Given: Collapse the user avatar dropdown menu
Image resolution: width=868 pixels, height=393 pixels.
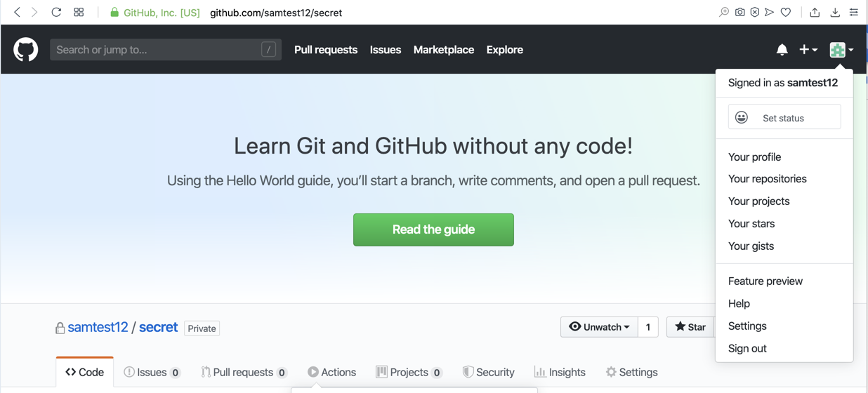Looking at the screenshot, I should 841,50.
